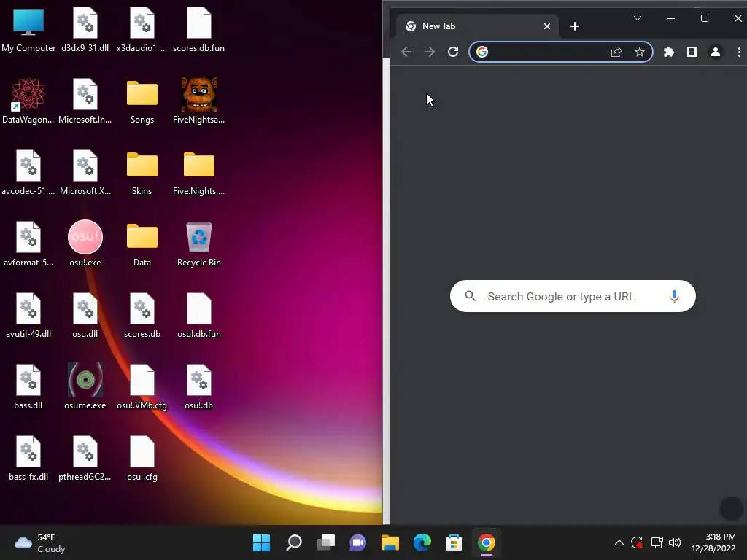
Task: Click the sync status tray icon
Action: coord(637,542)
